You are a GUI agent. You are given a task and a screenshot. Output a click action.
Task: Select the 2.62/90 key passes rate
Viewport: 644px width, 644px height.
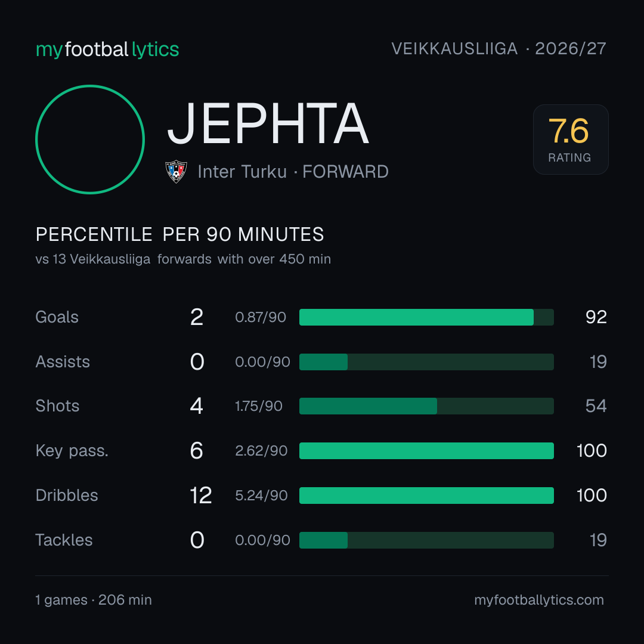tap(261, 451)
